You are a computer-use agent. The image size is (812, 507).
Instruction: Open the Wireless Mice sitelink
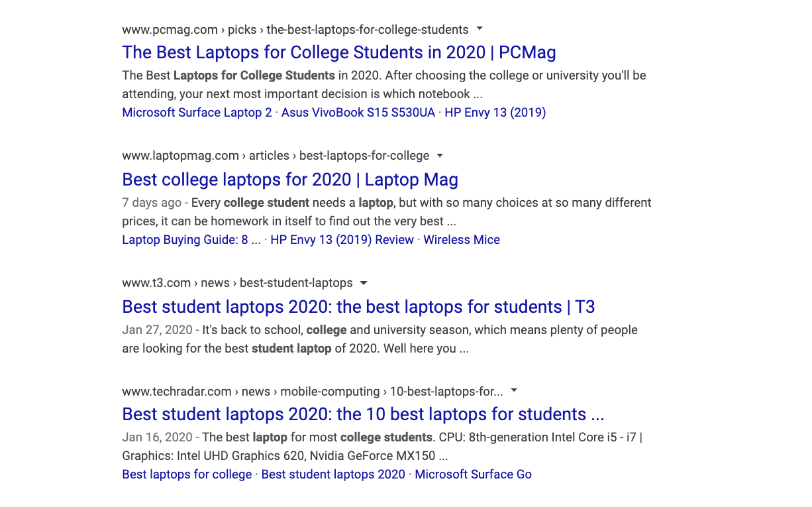(462, 239)
